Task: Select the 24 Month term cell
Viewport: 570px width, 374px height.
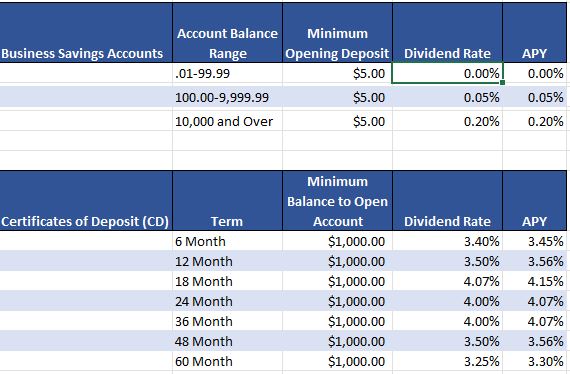Action: pos(228,301)
